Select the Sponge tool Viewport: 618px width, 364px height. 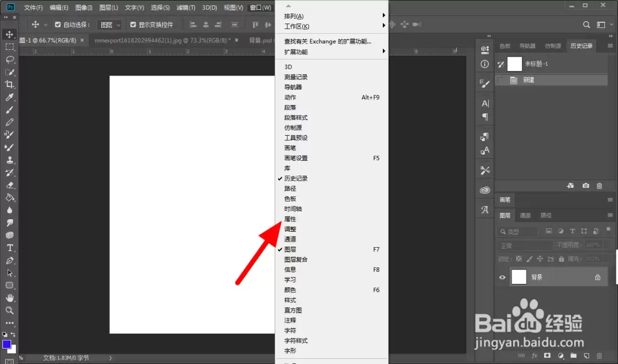click(x=10, y=235)
